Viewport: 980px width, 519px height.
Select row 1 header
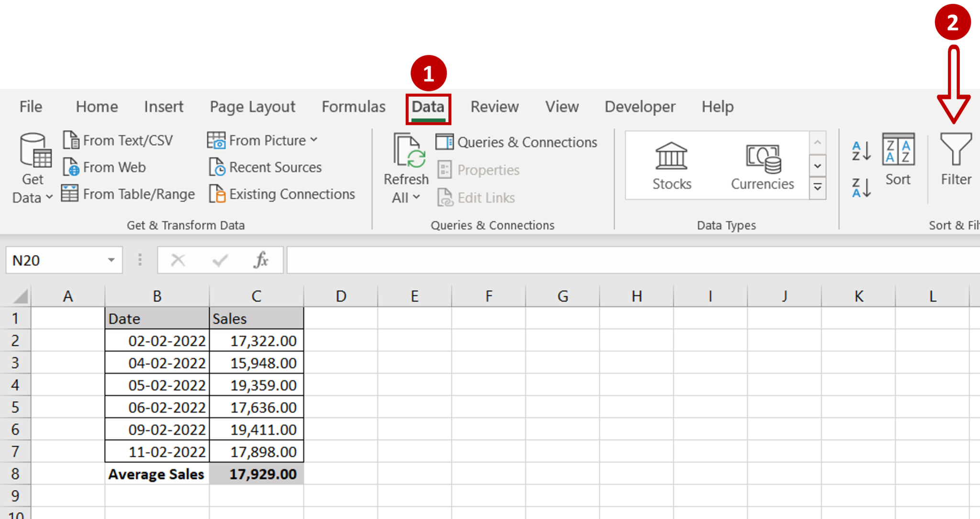point(15,318)
